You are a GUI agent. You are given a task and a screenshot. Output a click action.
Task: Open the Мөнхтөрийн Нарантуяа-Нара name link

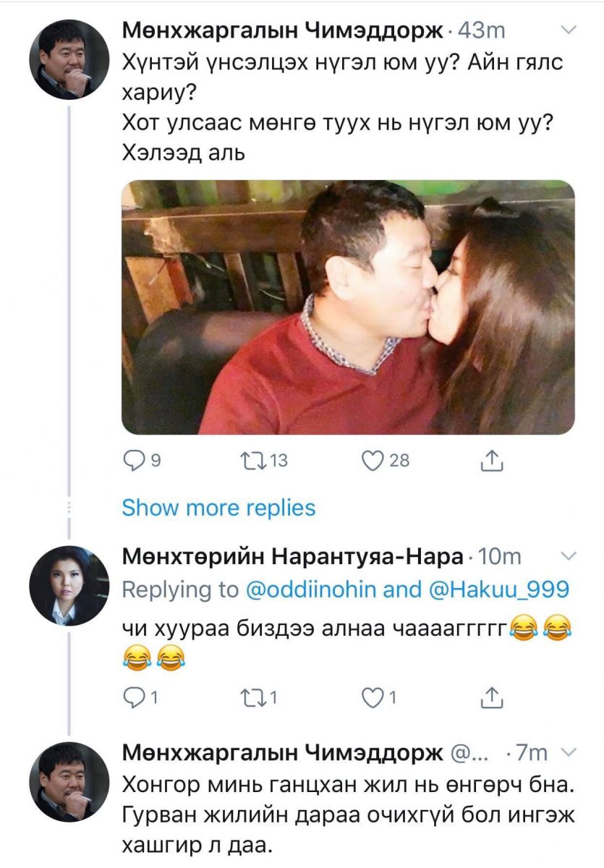click(x=292, y=556)
